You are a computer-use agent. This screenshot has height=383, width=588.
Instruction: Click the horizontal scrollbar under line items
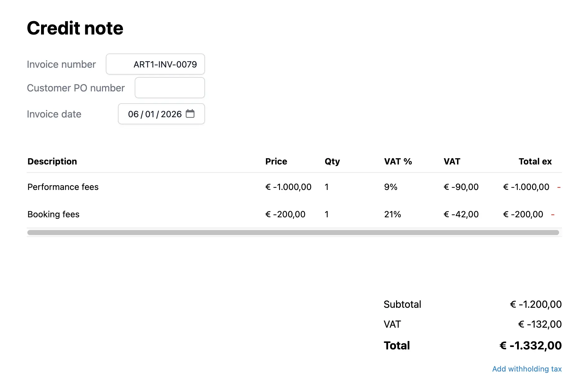pos(293,233)
